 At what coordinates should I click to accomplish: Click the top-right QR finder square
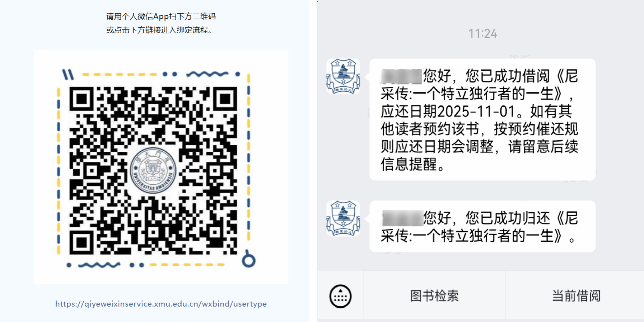(225, 99)
